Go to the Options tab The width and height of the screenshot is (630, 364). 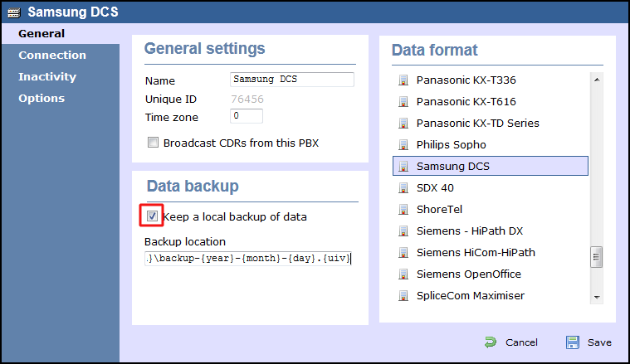(42, 99)
